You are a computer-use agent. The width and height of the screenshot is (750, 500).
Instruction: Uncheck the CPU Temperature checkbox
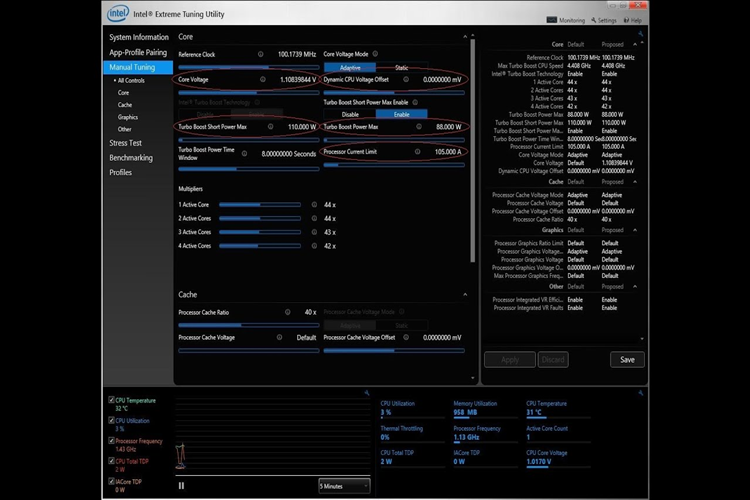[111, 400]
